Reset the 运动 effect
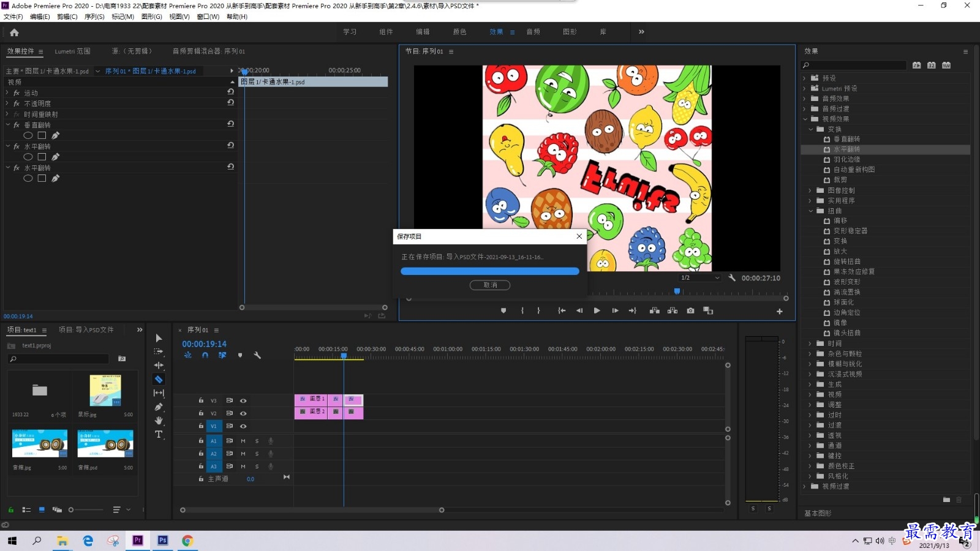Screen dimensions: 980x551 230,91
